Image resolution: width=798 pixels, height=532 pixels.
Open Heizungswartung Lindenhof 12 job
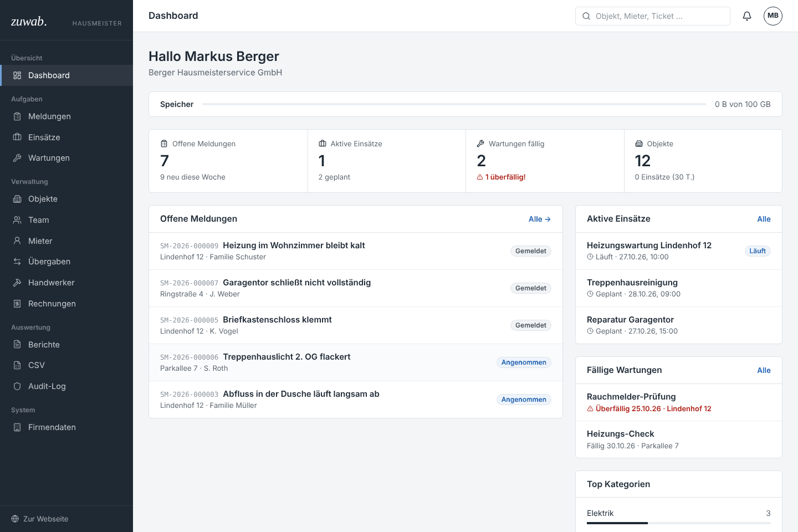679,251
